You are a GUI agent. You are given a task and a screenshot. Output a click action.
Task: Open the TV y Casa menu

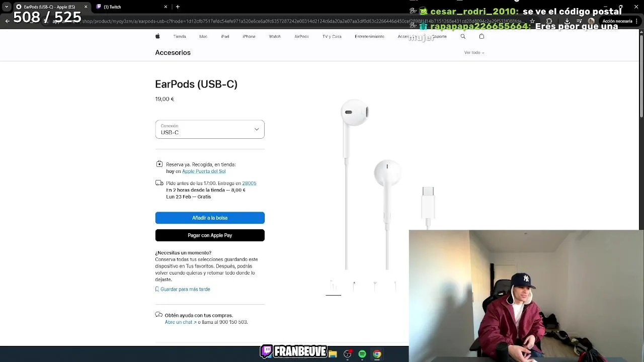pyautogui.click(x=332, y=36)
